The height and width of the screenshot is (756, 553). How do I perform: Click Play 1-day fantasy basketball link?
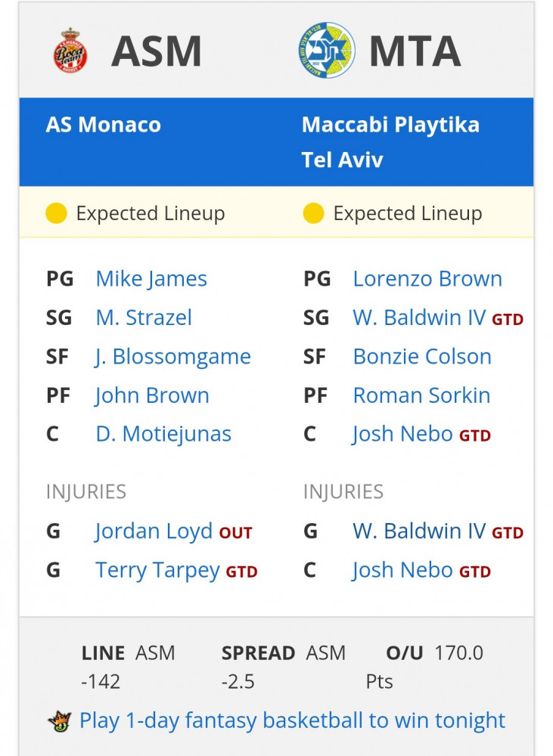[292, 720]
